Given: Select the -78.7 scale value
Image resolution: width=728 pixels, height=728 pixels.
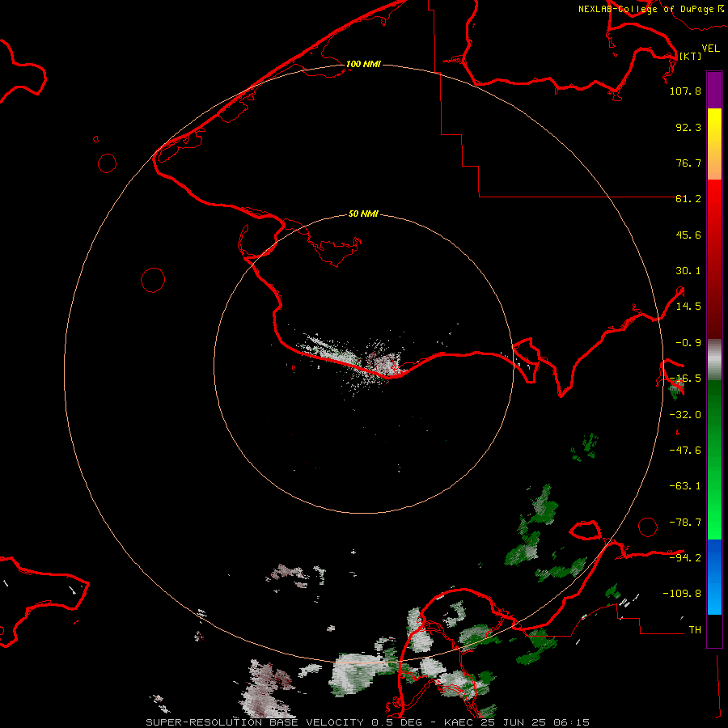Looking at the screenshot, I should (x=685, y=523).
